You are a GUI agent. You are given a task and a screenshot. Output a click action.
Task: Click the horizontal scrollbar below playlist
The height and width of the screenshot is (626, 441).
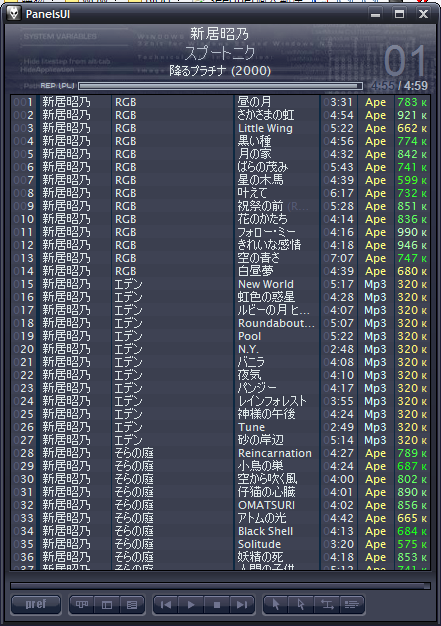[x=220, y=586]
